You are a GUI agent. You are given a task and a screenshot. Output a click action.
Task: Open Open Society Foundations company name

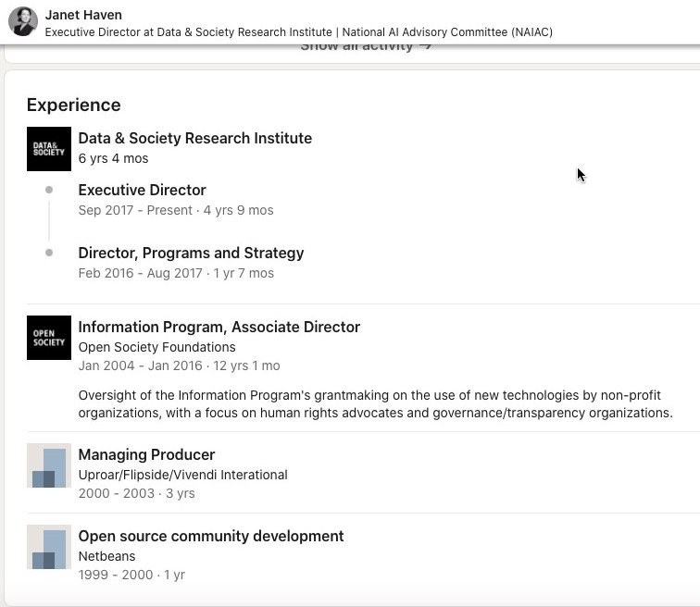point(156,347)
